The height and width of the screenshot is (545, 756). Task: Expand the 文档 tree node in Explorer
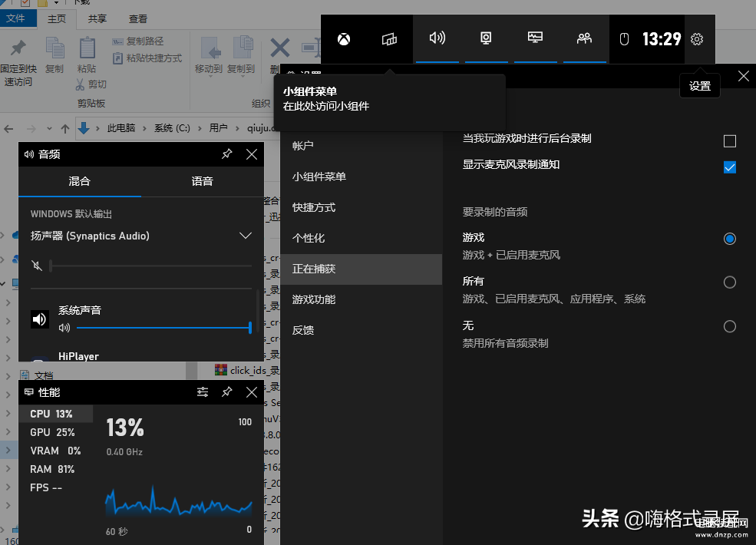coord(8,375)
